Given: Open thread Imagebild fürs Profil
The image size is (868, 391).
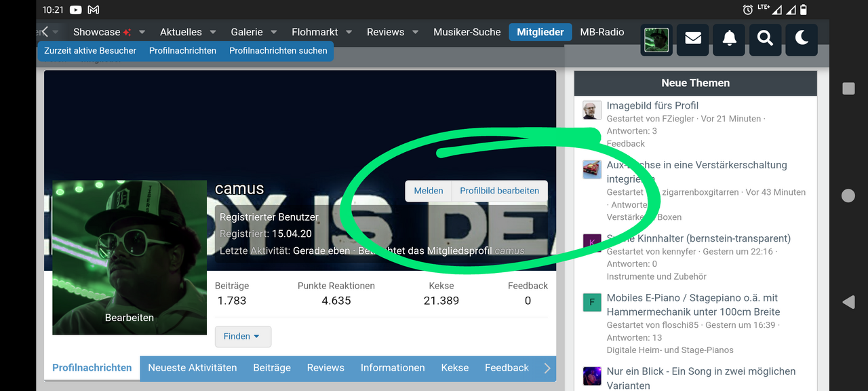Looking at the screenshot, I should coord(652,105).
